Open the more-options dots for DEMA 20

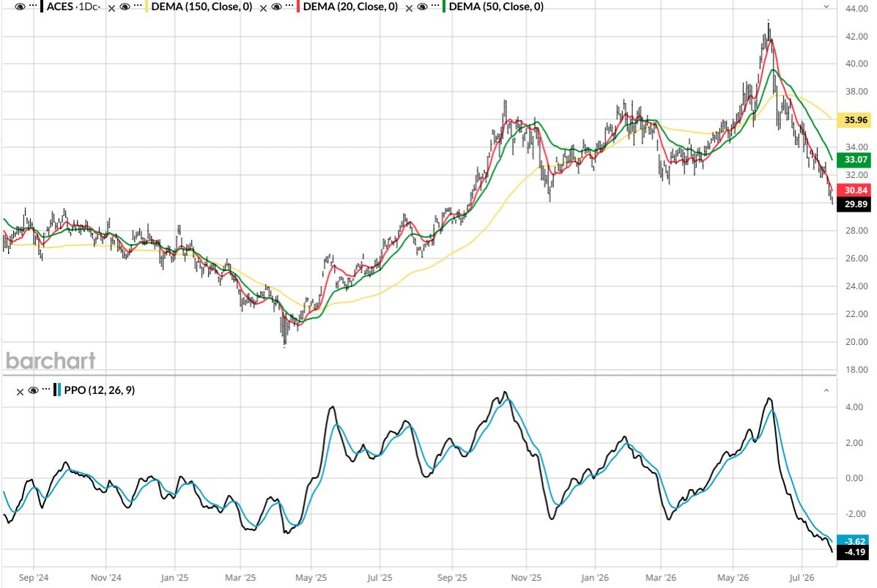(289, 6)
